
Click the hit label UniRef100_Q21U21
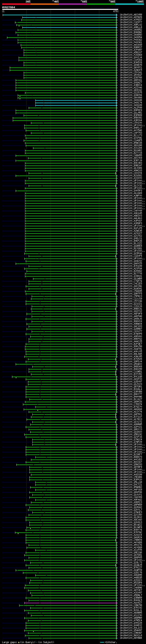click(131, 304)
